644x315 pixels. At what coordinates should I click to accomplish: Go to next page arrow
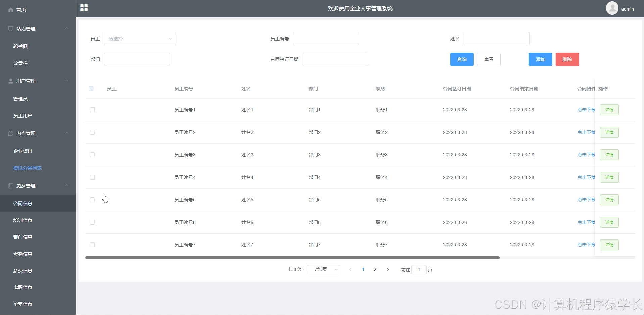click(388, 269)
